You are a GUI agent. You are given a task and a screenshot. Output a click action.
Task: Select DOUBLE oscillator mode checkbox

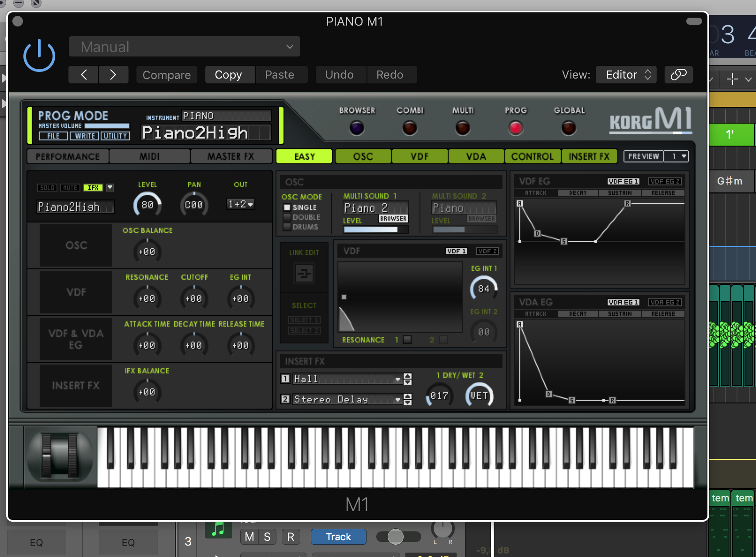[287, 217]
